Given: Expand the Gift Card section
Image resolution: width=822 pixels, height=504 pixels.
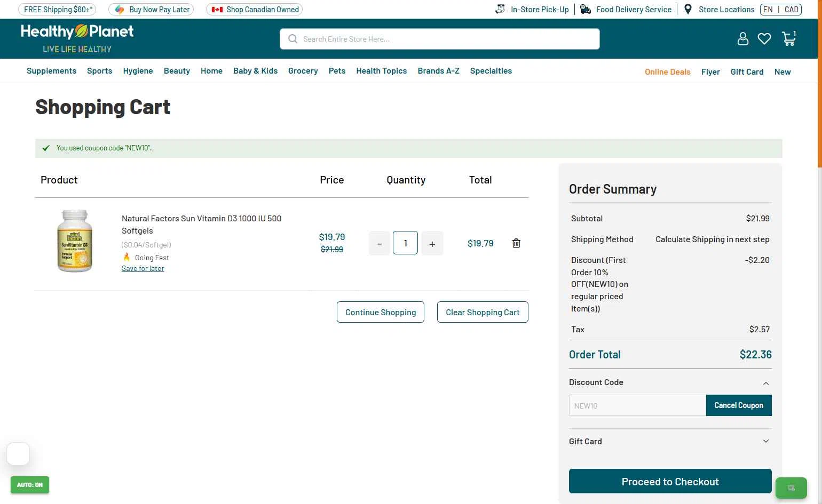Looking at the screenshot, I should tap(766, 441).
